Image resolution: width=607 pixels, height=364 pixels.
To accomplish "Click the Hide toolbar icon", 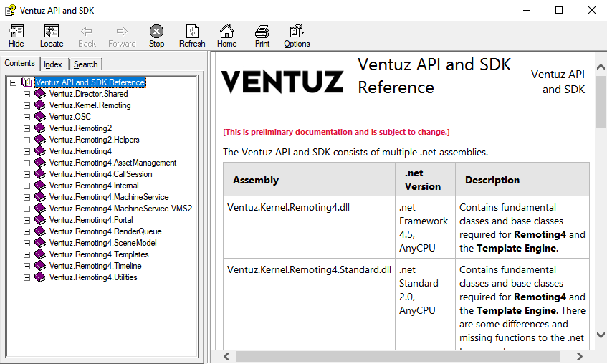I will point(16,32).
